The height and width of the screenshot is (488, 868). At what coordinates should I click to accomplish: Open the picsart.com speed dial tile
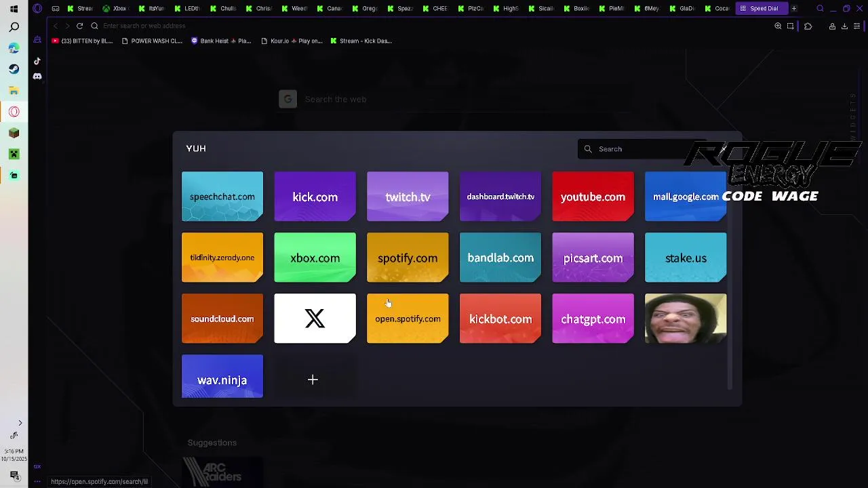coord(593,258)
